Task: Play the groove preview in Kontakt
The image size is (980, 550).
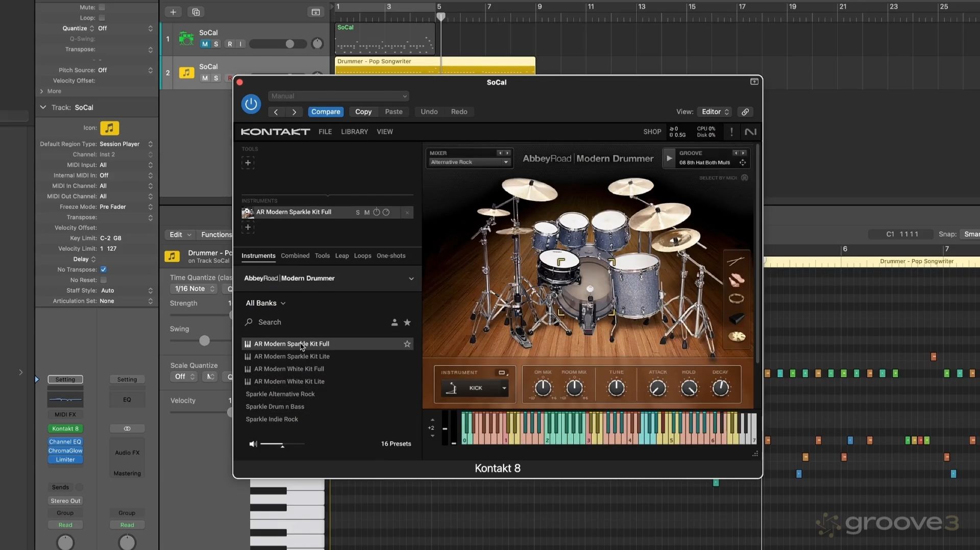Action: (669, 158)
